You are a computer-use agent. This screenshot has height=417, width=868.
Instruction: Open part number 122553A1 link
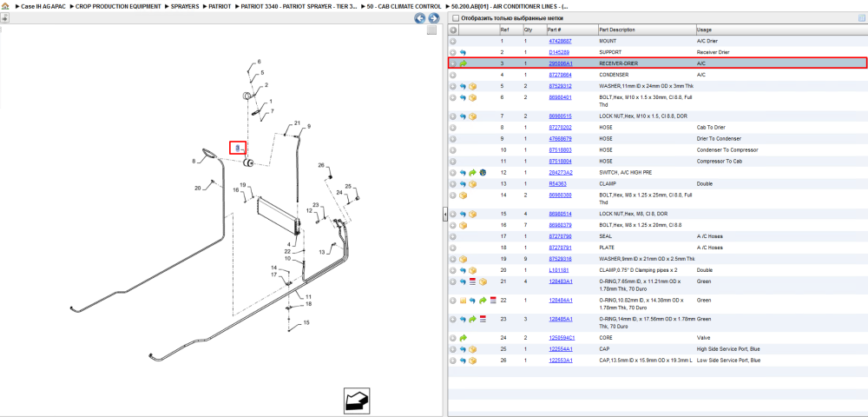click(x=560, y=361)
